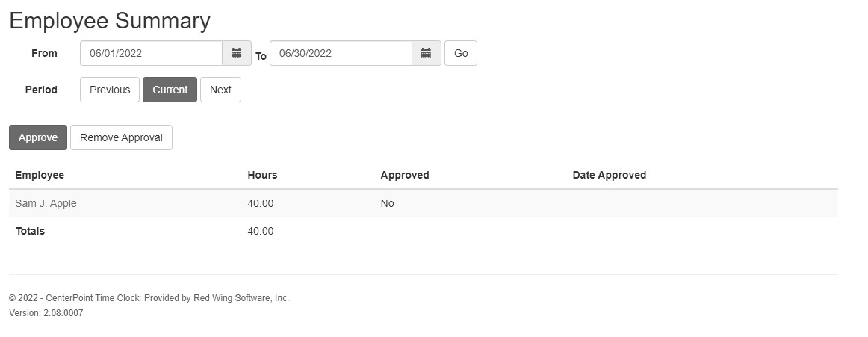Screen dimensions: 868x337
Task: Click the Red Wing Software copyright text
Action: 149,298
